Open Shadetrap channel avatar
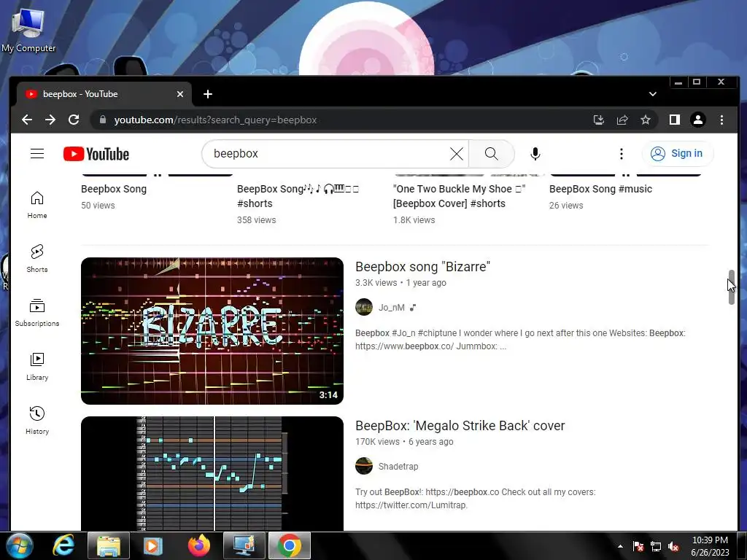Viewport: 747px width, 560px height. [364, 466]
